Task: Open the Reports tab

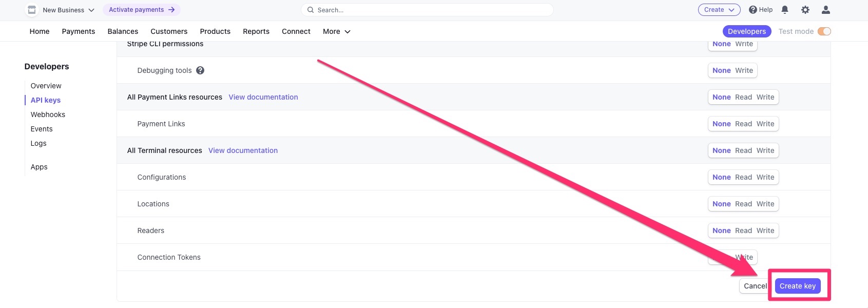Action: click(x=256, y=31)
